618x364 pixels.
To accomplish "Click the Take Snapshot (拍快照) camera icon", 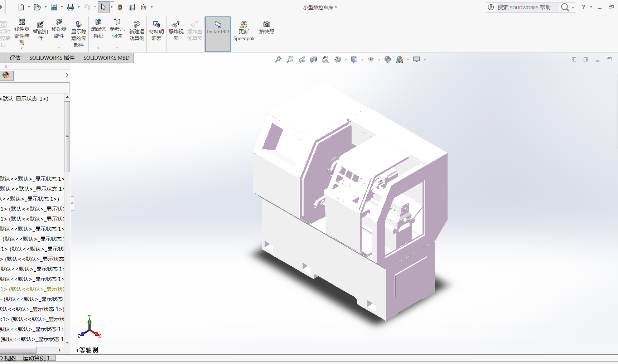I will 267,27.
